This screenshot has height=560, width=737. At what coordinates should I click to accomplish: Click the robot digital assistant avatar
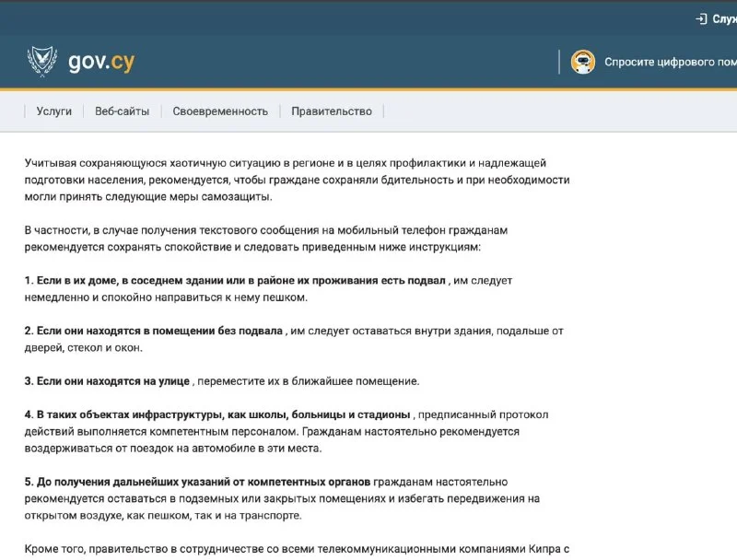582,62
